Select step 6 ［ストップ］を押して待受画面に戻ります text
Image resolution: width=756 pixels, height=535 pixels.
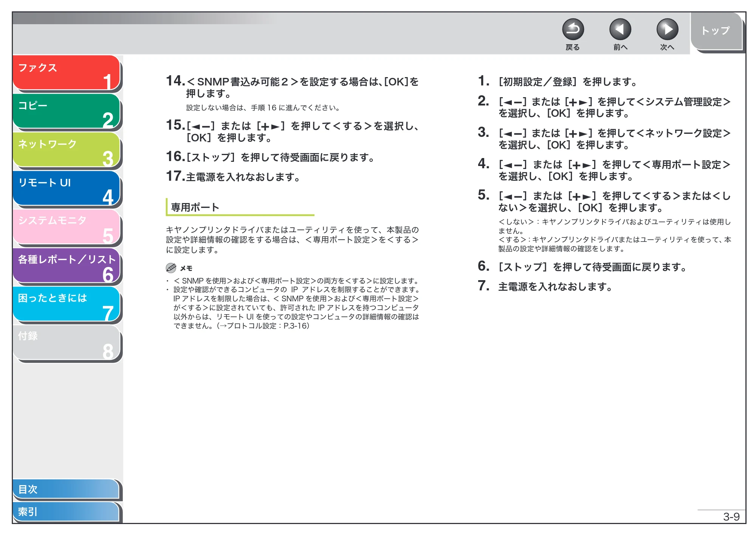pyautogui.click(x=593, y=267)
